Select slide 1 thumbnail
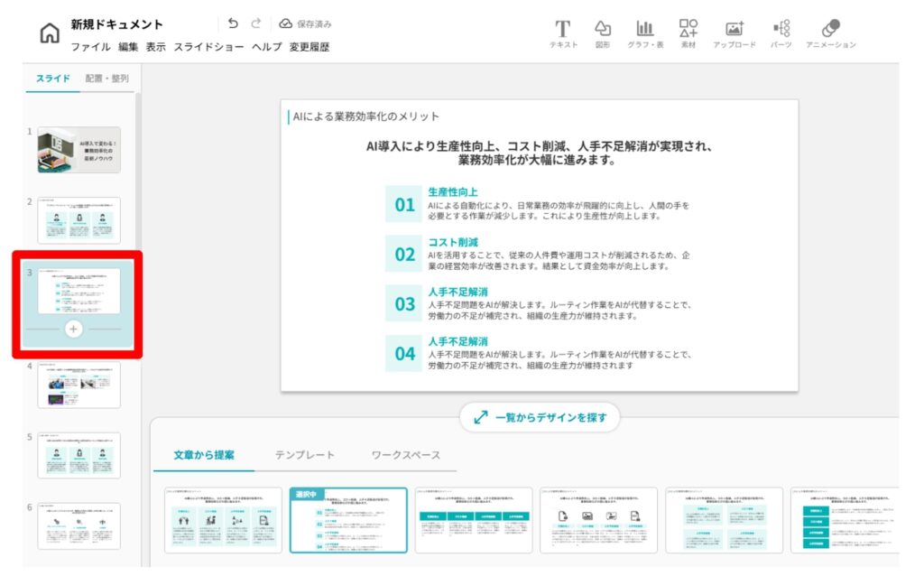924x576 pixels. (79, 150)
